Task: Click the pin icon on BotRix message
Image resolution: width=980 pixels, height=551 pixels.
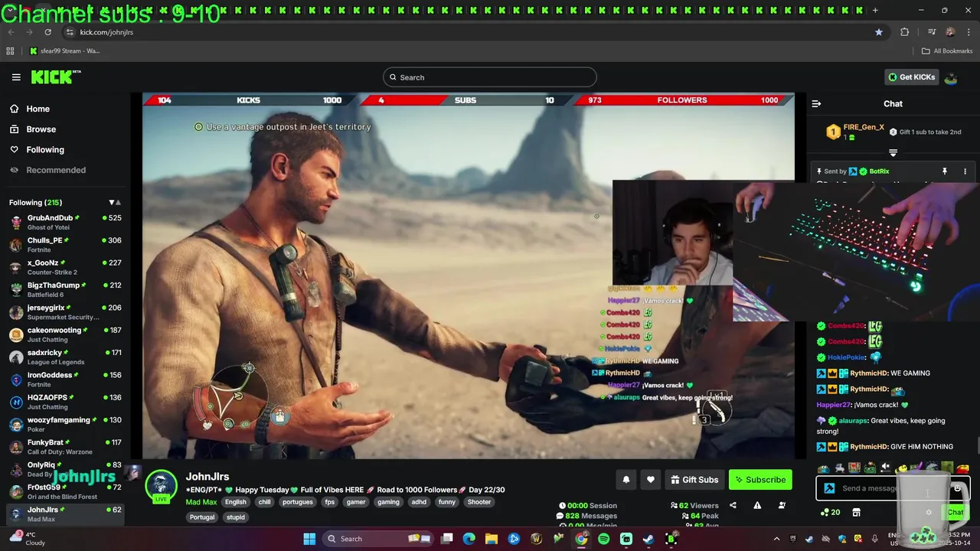Action: pos(944,171)
